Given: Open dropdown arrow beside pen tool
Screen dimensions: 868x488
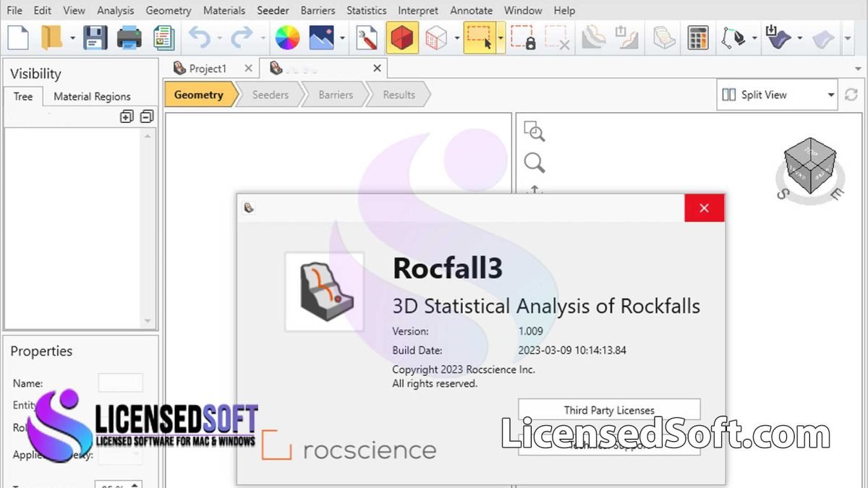Looking at the screenshot, I should pyautogui.click(x=754, y=38).
